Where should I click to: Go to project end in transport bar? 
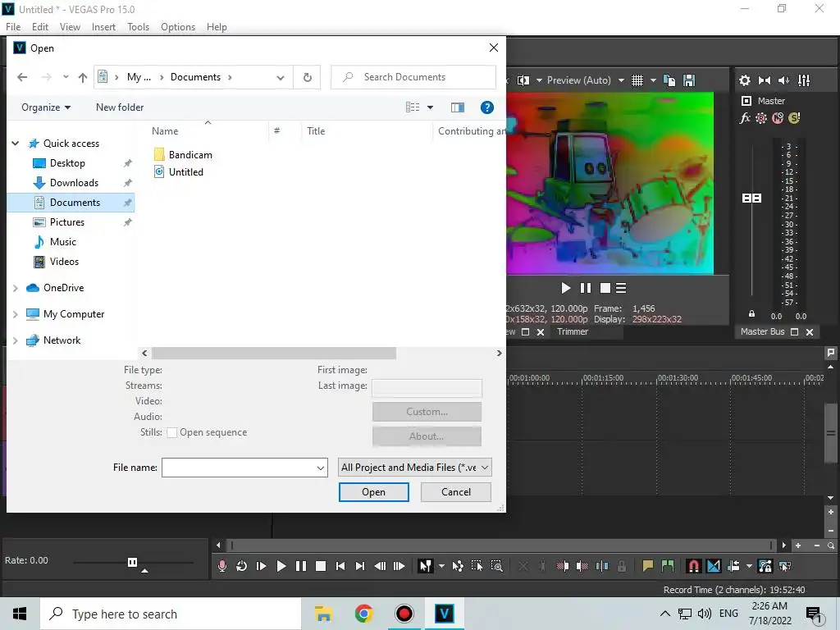click(x=360, y=566)
